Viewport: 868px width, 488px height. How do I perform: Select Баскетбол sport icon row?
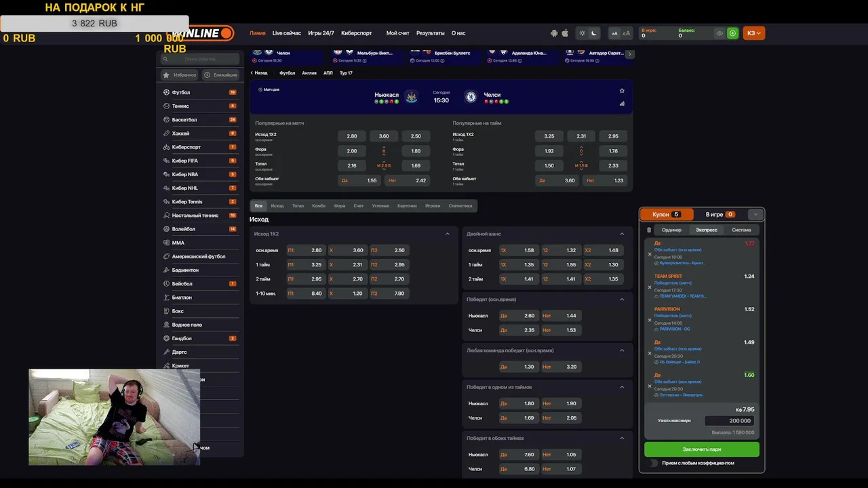click(200, 120)
